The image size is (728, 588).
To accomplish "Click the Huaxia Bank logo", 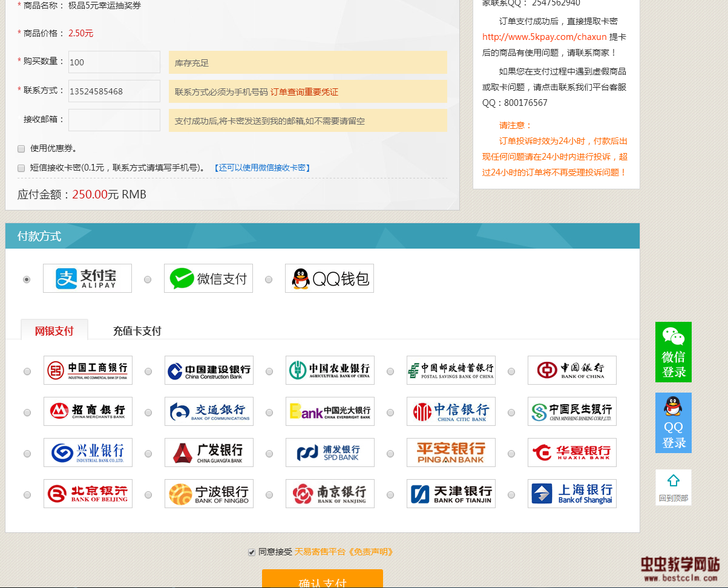I will pos(572,452).
